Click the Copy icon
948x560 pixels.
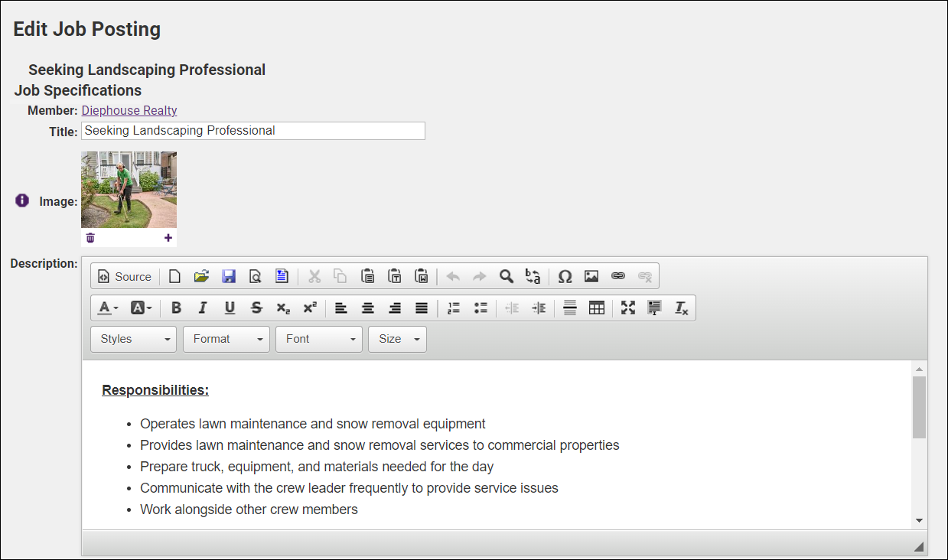tap(340, 277)
